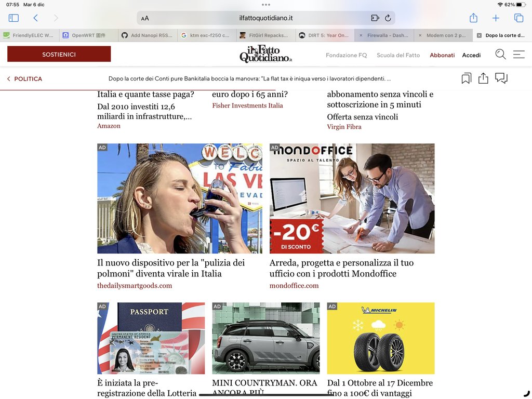
Task: Open "Dal 2010 investiti 12,6 miliardi" text
Action: (144, 111)
